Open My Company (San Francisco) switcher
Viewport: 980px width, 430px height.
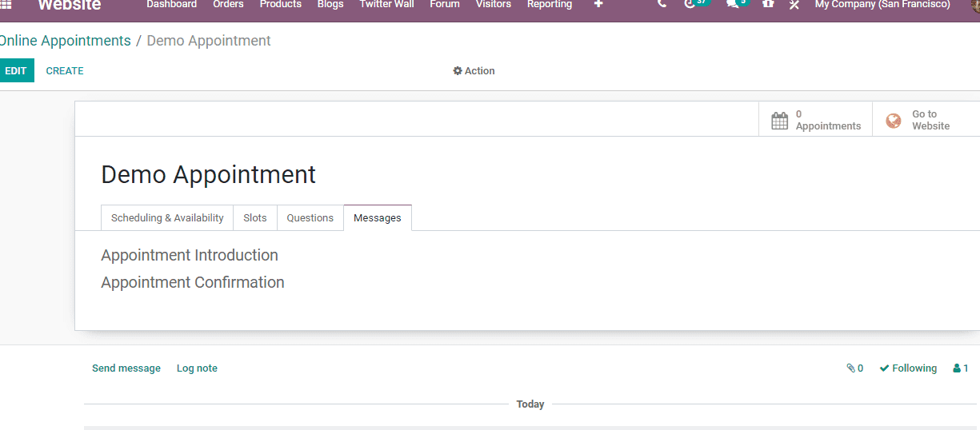click(x=882, y=4)
